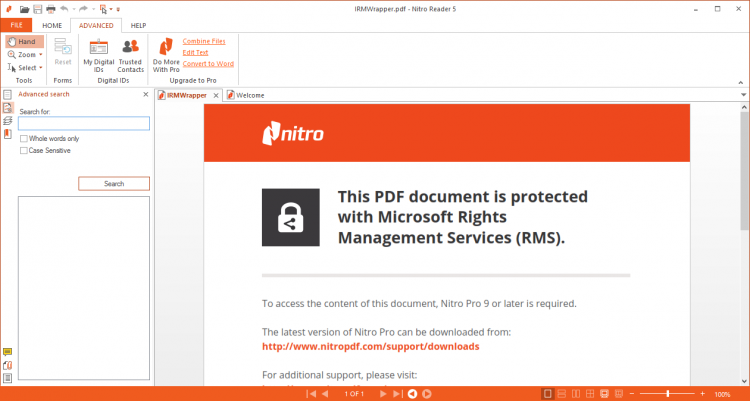Open the nitropdf.com/support/downloads link

pyautogui.click(x=371, y=346)
